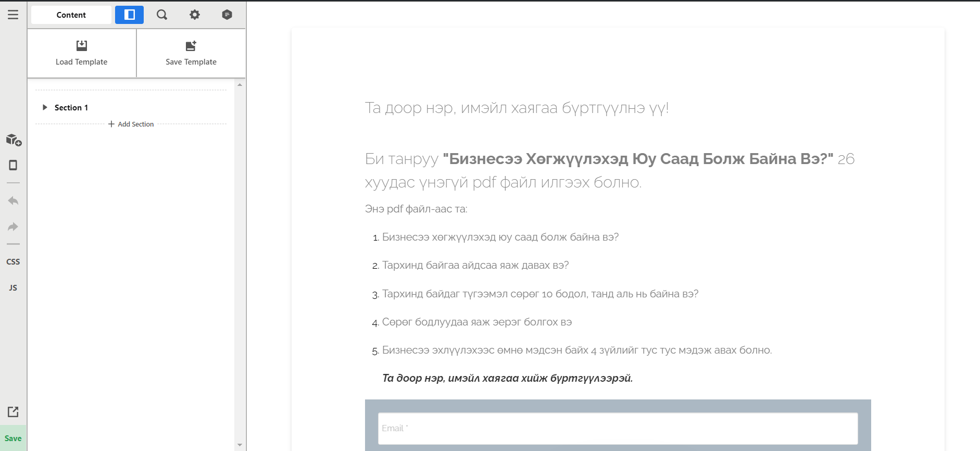
Task: Open the hamburger menu icon
Action: tap(13, 15)
